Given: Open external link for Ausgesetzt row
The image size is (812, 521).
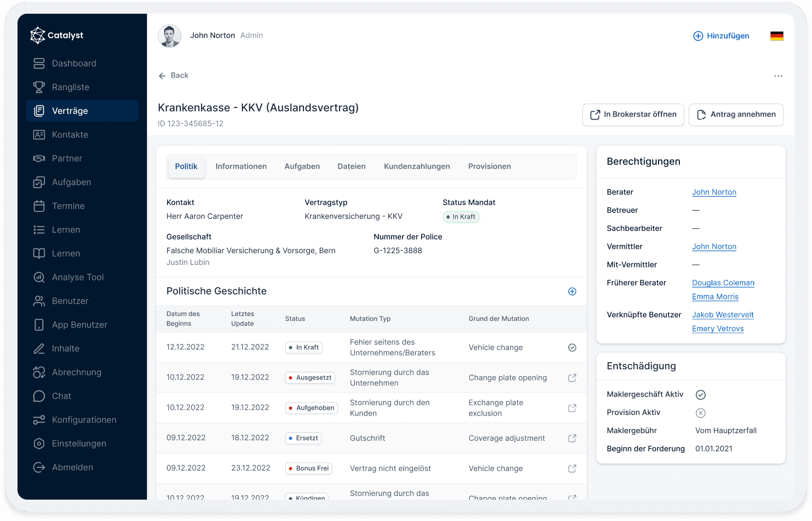Looking at the screenshot, I should pos(572,378).
